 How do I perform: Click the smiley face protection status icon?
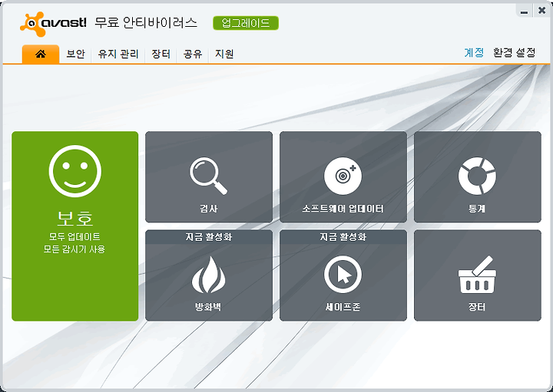(75, 171)
